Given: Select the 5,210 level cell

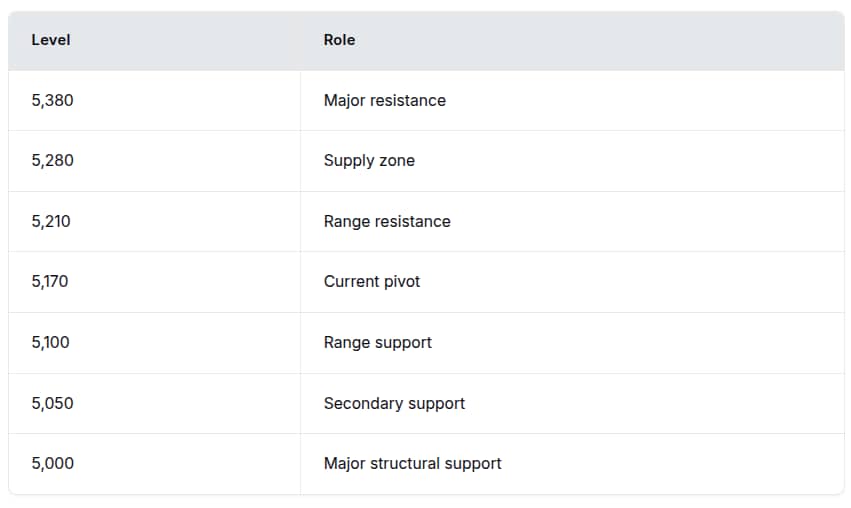Looking at the screenshot, I should pyautogui.click(x=51, y=221).
